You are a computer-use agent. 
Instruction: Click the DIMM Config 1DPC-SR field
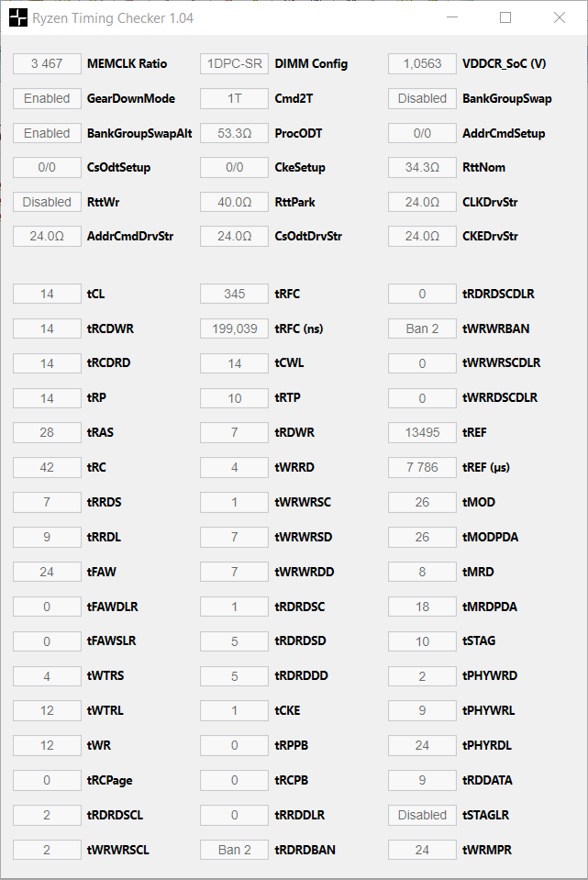[235, 64]
